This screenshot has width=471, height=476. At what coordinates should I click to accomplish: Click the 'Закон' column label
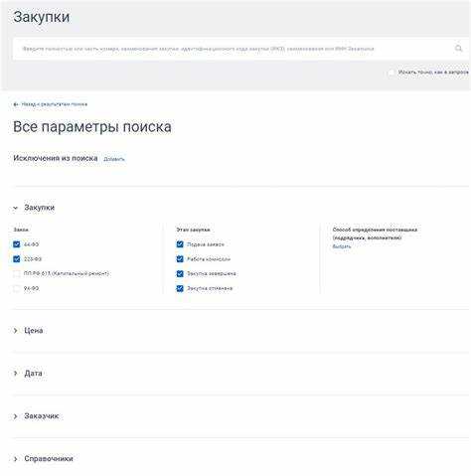21,230
